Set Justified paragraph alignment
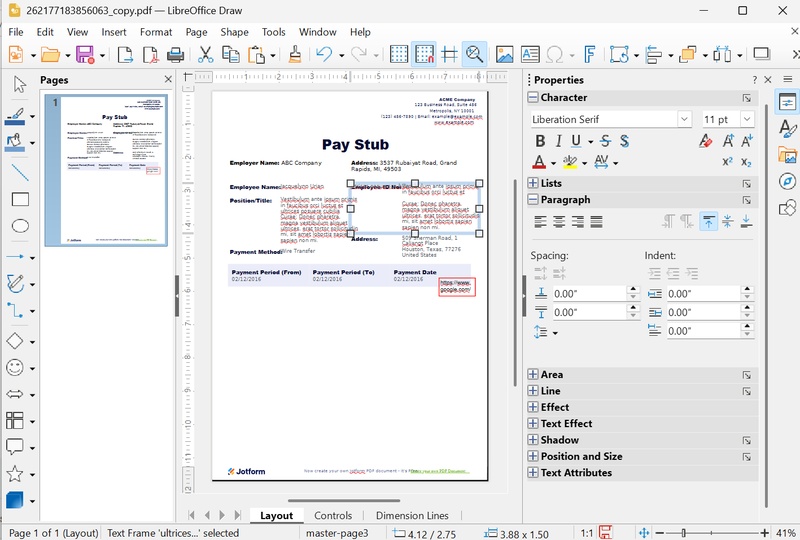This screenshot has height=540, width=800. (x=596, y=222)
